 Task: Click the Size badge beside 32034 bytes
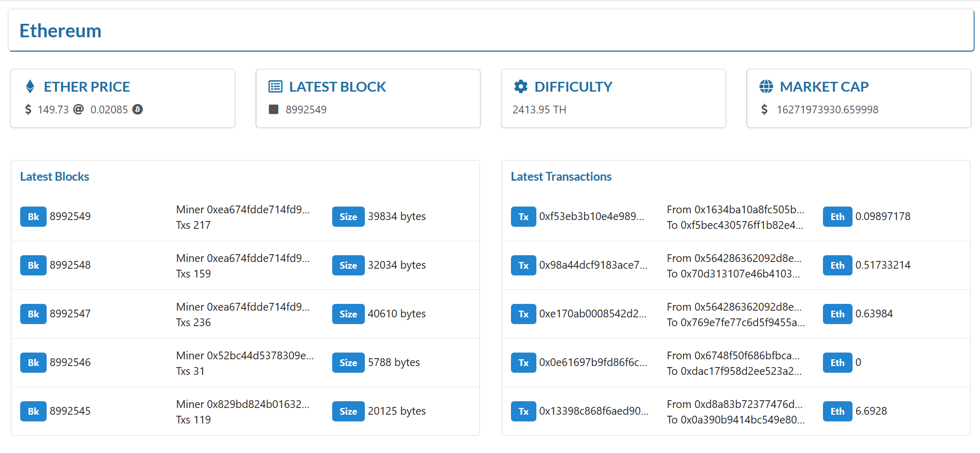[348, 265]
